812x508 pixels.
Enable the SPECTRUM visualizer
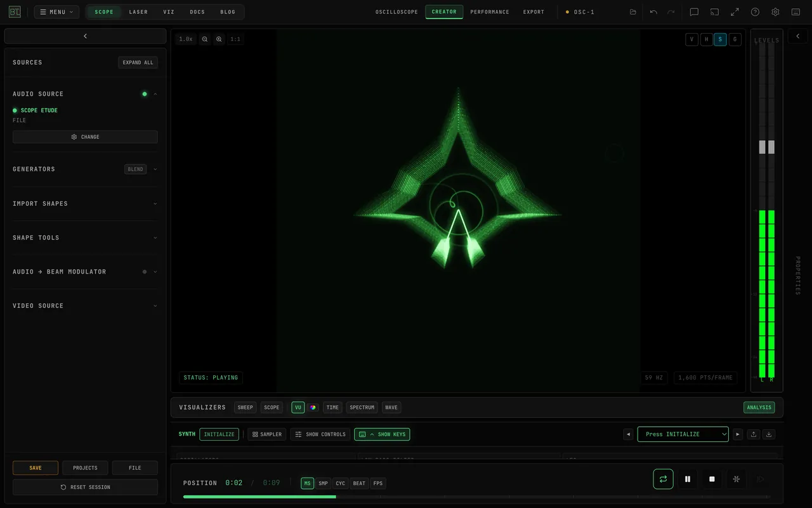pyautogui.click(x=362, y=408)
